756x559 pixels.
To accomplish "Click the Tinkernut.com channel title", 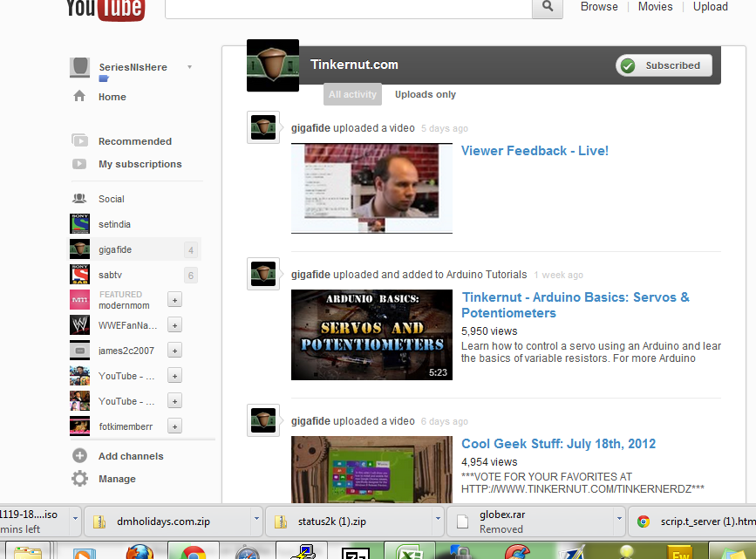I will 354,65.
